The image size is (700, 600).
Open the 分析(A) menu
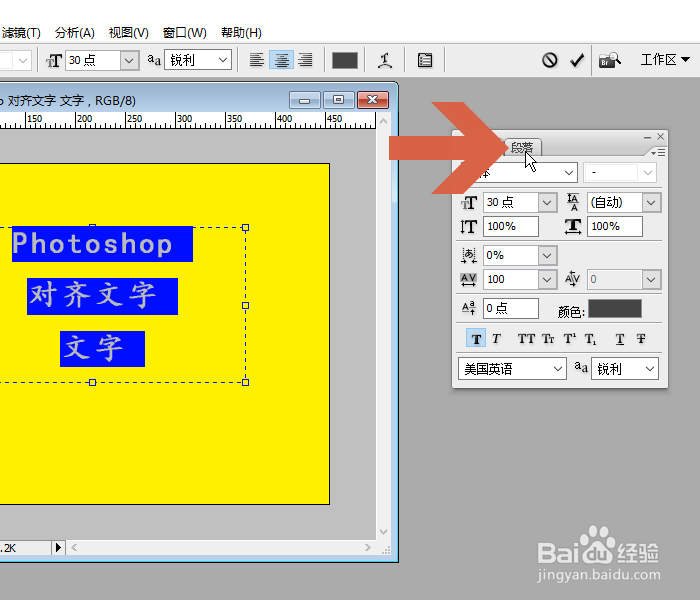(x=75, y=33)
